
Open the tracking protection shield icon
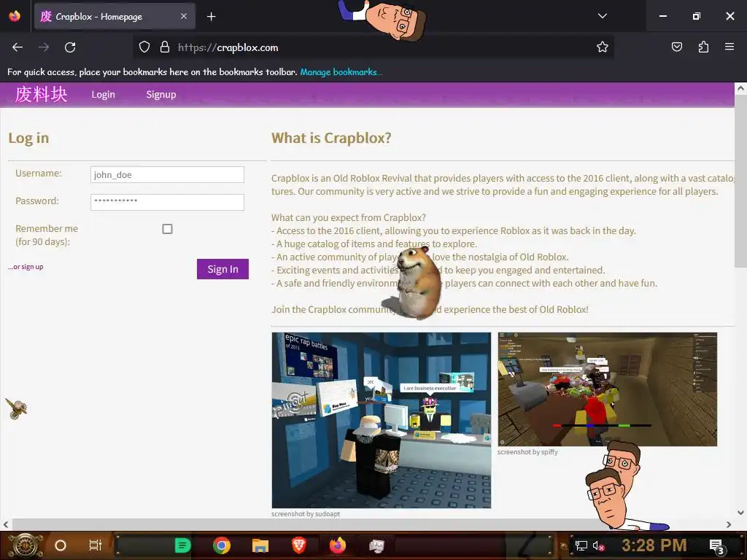coord(144,47)
